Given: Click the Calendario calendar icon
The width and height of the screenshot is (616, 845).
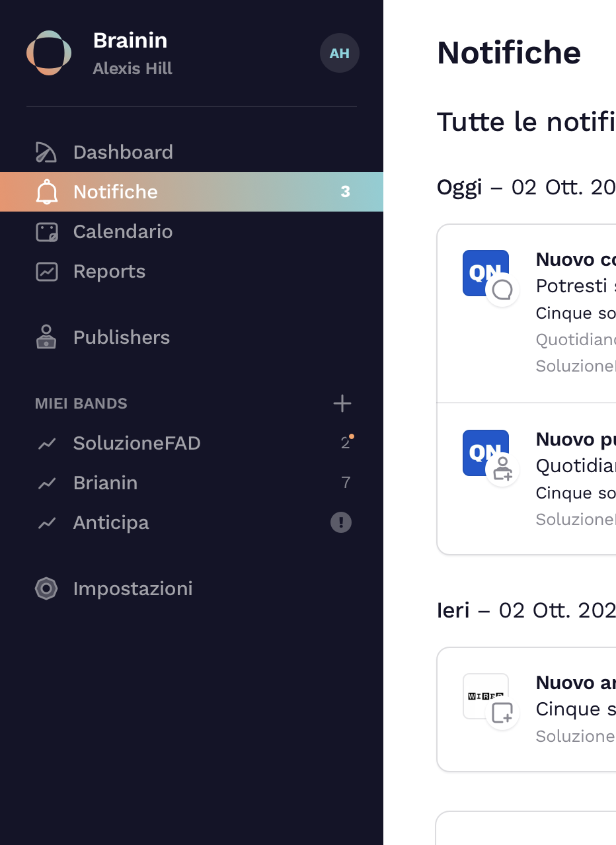Looking at the screenshot, I should click(x=46, y=231).
